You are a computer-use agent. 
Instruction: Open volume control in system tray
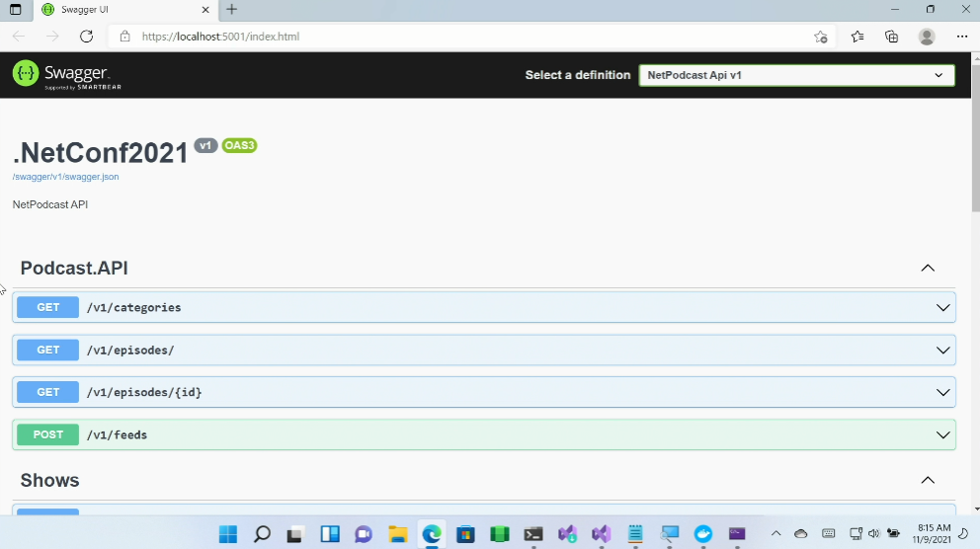[873, 533]
